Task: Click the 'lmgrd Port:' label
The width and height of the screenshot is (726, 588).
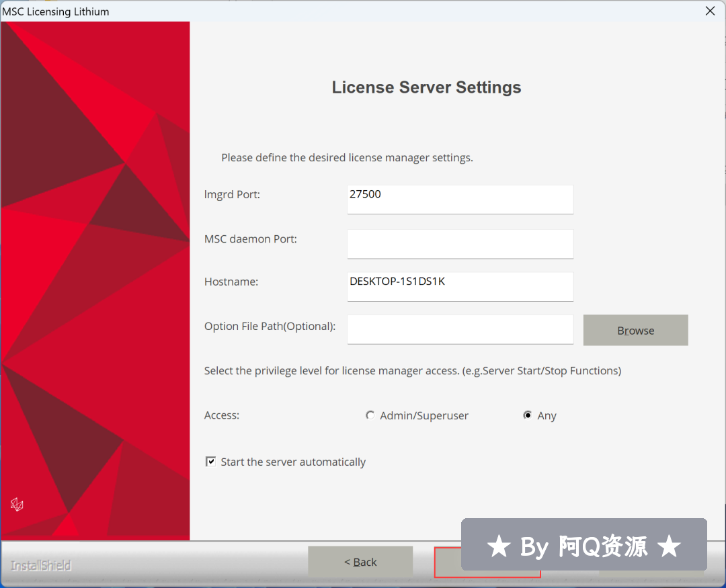Action: (232, 194)
